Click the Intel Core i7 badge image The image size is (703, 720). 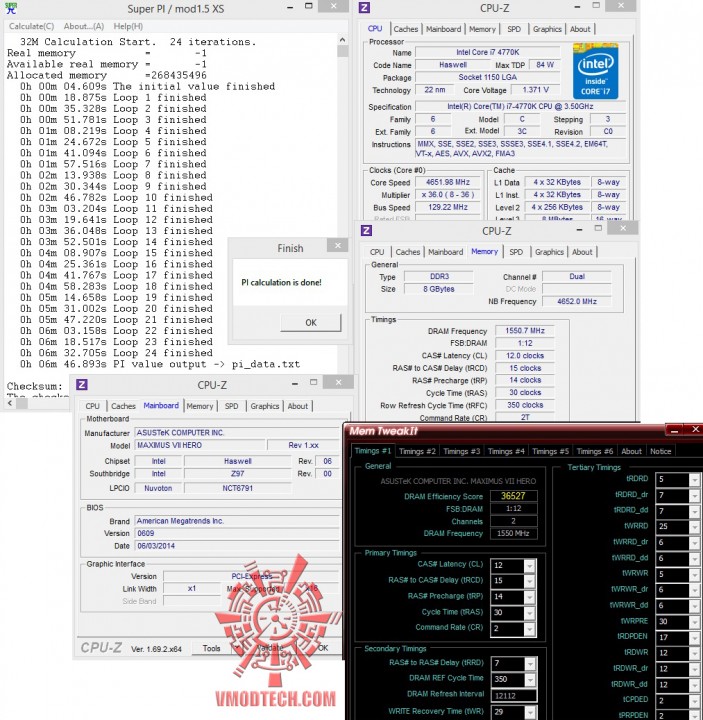click(x=596, y=71)
